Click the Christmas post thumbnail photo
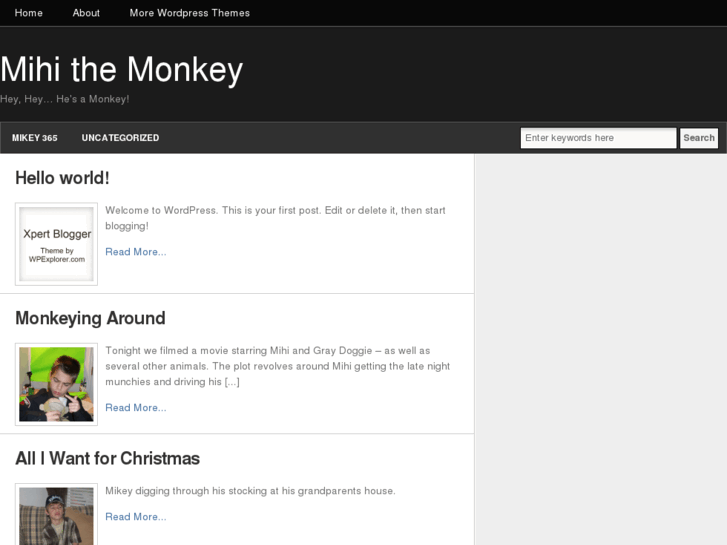The image size is (727, 545). 57,516
